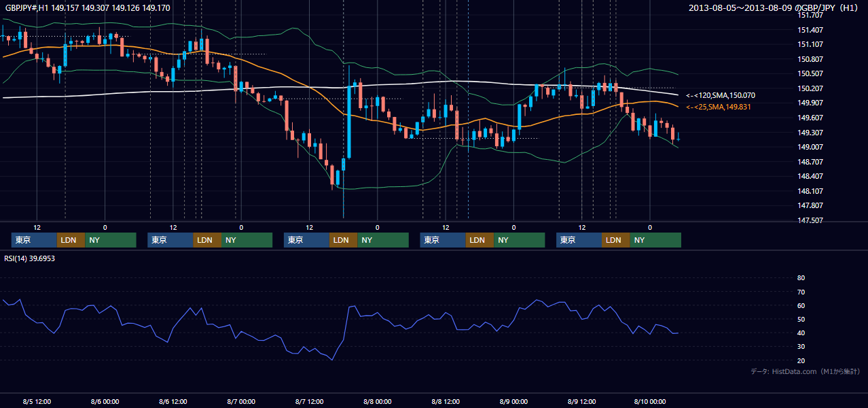
Task: Click the 8/7 00:00 time axis label
Action: tap(240, 401)
